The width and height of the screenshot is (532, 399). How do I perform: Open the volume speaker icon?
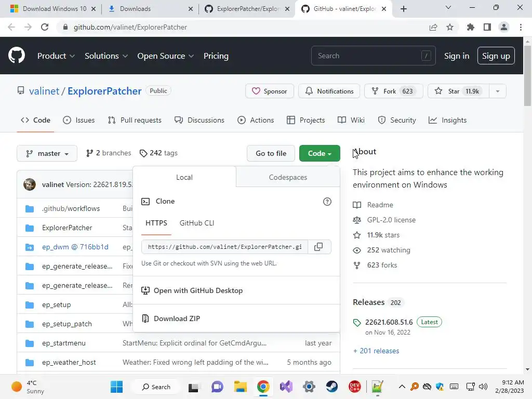(x=483, y=387)
